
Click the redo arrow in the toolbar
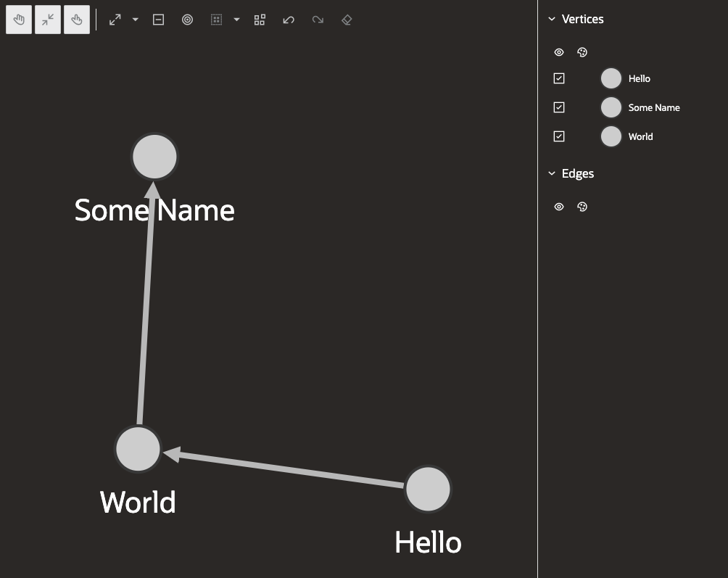318,20
